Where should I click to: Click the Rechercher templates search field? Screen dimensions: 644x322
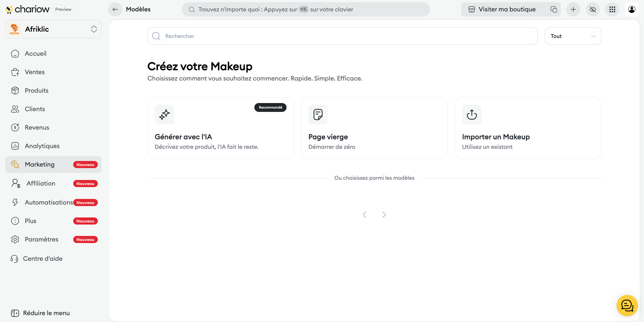click(342, 36)
